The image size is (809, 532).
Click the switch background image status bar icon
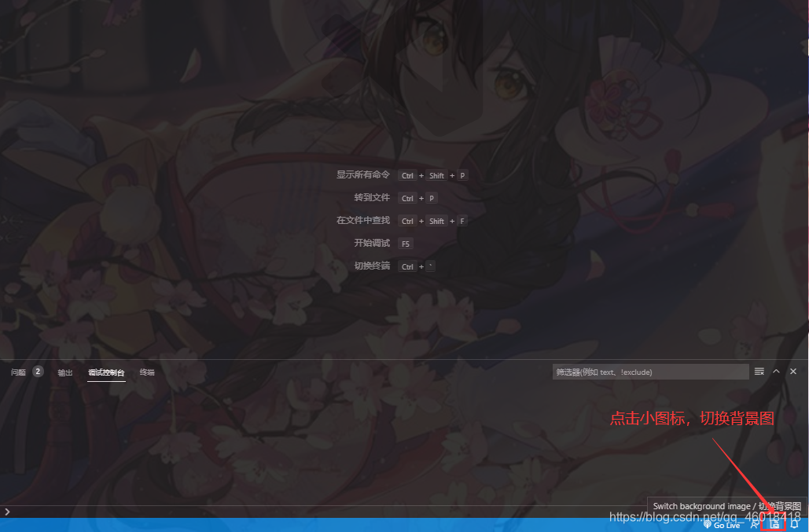pos(774,524)
